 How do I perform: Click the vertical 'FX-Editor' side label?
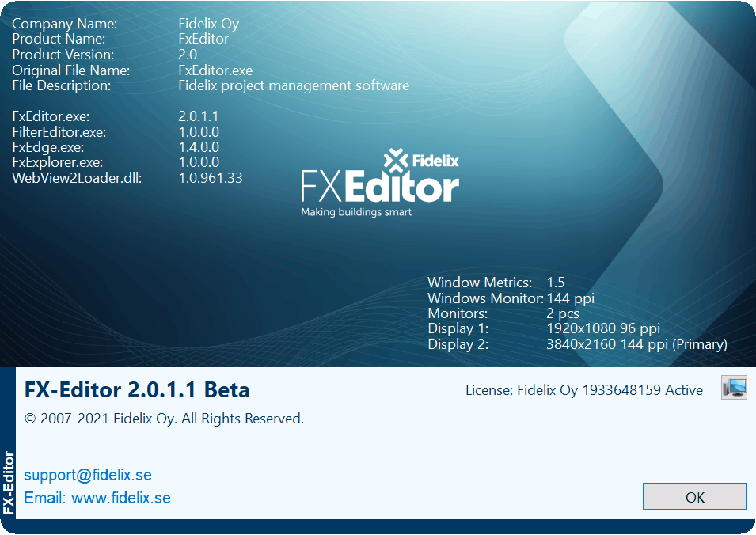[8, 483]
